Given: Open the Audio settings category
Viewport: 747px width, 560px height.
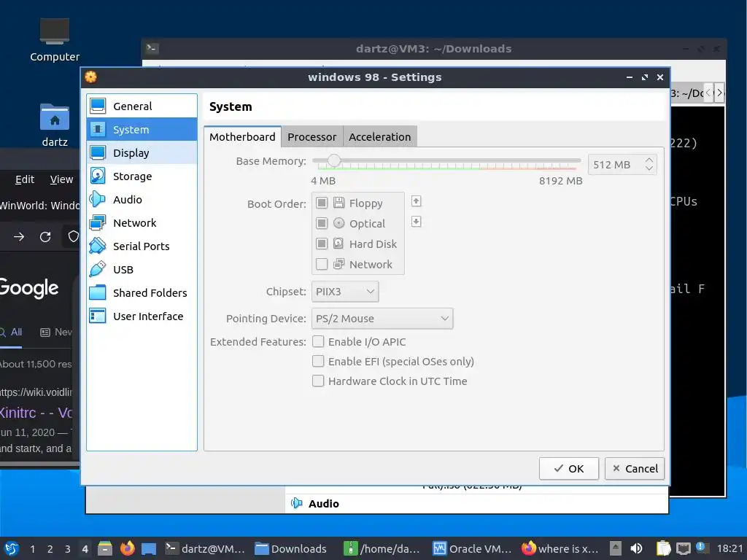Looking at the screenshot, I should [142, 200].
